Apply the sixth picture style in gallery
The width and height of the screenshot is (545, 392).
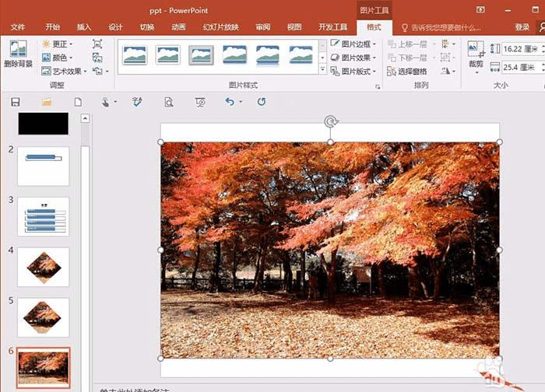click(x=301, y=55)
